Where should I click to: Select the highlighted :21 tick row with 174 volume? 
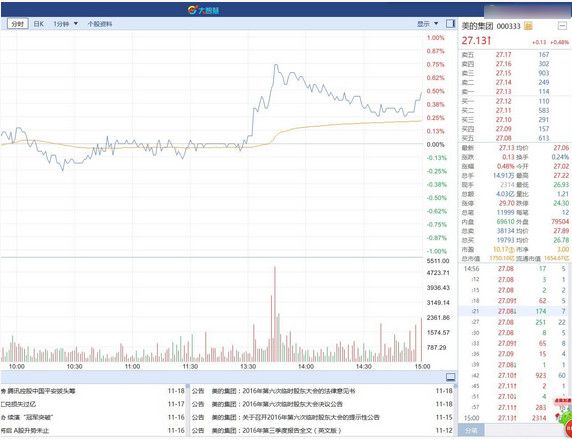(x=514, y=311)
